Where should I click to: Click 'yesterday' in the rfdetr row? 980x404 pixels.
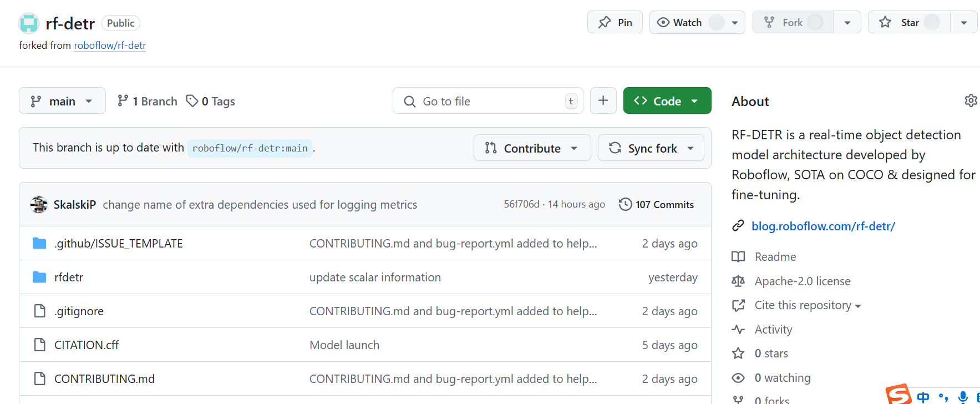point(673,277)
